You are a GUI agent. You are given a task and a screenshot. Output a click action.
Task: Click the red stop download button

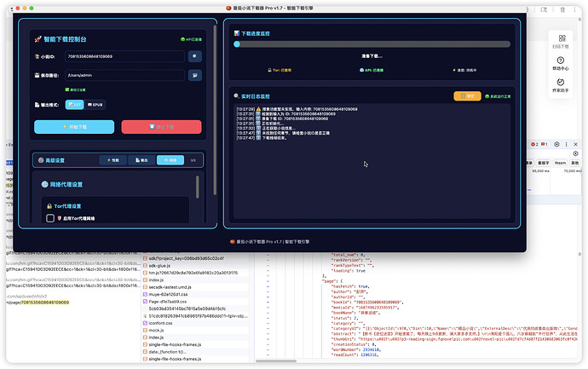click(161, 127)
